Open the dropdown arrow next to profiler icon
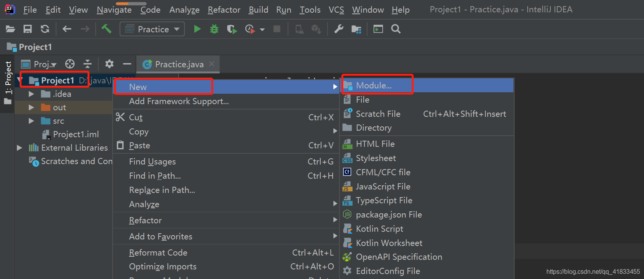This screenshot has width=644, height=279. (262, 30)
